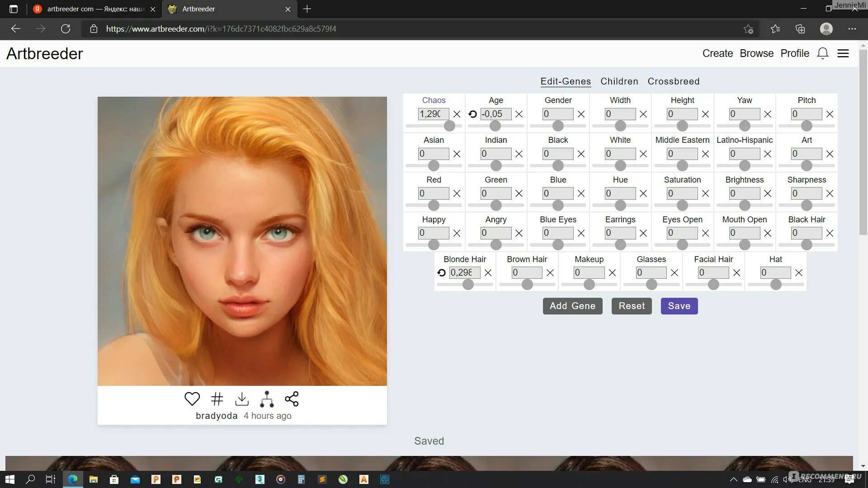The image size is (868, 488).
Task: Download the image using the download icon
Action: point(242,399)
